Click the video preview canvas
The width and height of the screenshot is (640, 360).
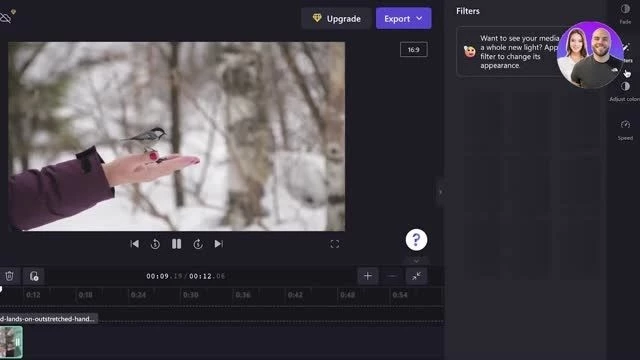[176, 136]
